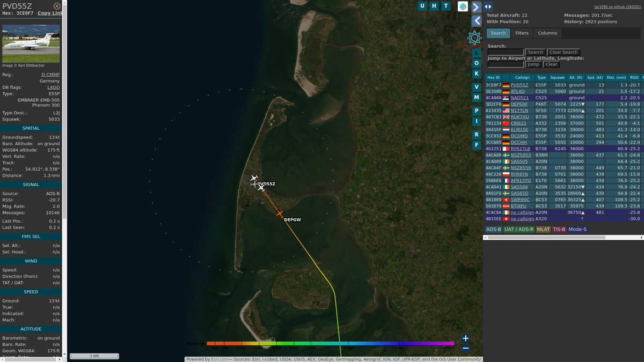
Task: Click the Search button
Action: 535,53
